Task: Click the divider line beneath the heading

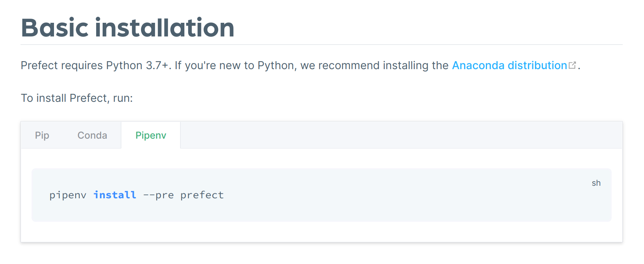Action: (x=322, y=45)
